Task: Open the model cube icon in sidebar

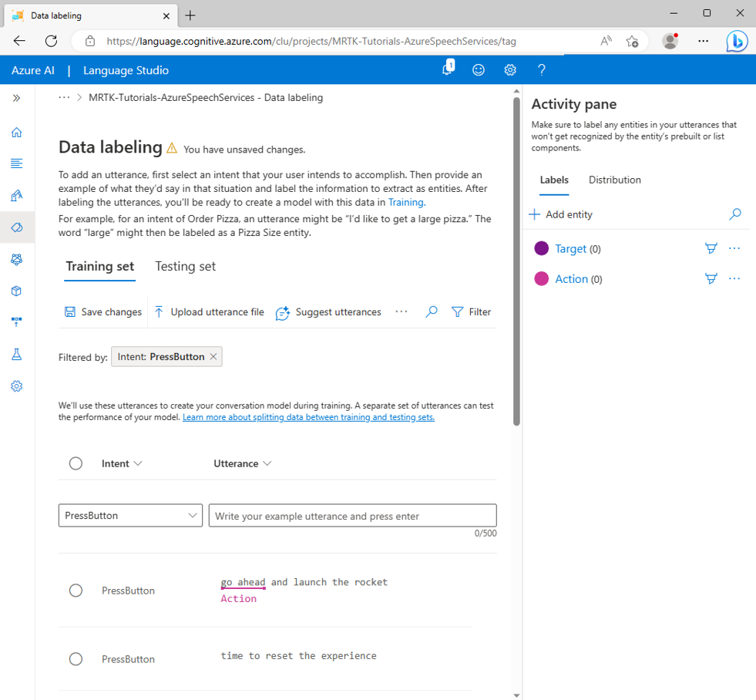Action: click(x=16, y=291)
